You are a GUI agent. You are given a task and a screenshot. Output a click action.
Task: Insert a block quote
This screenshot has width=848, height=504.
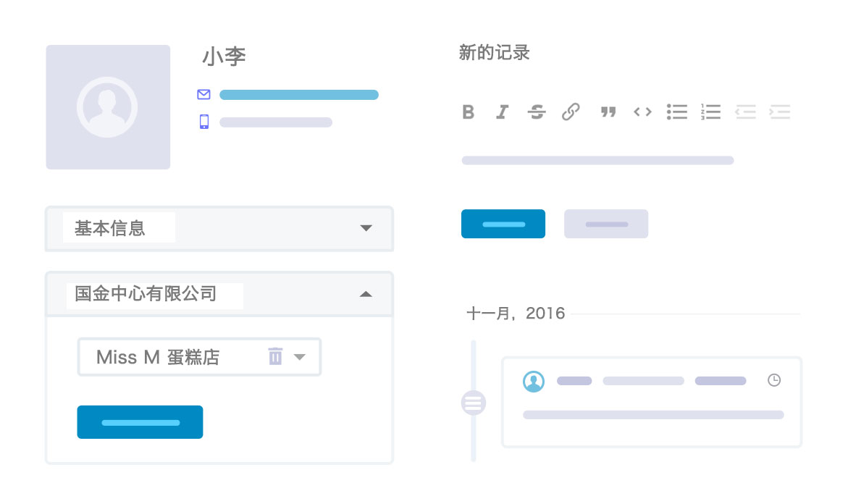coord(608,112)
